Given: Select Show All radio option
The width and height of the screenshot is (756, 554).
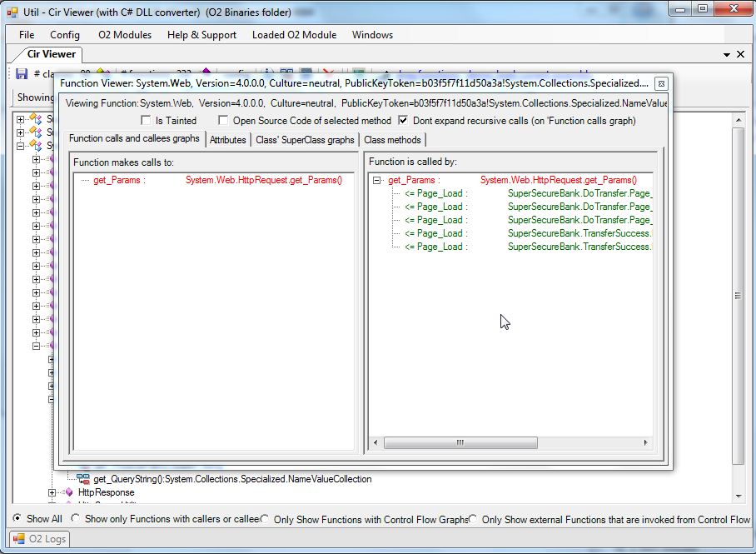Looking at the screenshot, I should point(17,519).
